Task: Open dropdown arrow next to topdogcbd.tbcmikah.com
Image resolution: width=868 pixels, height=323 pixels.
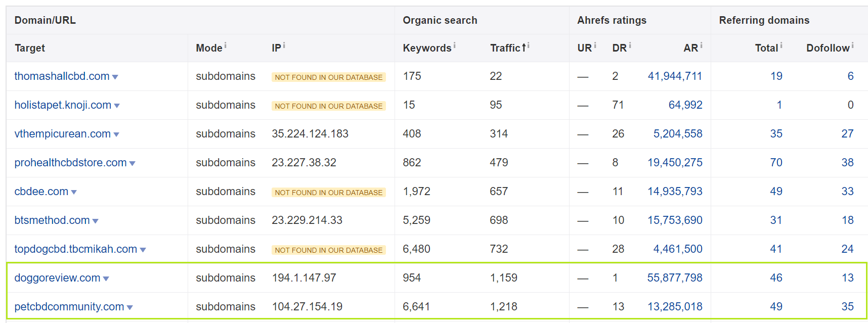Action: pyautogui.click(x=143, y=250)
